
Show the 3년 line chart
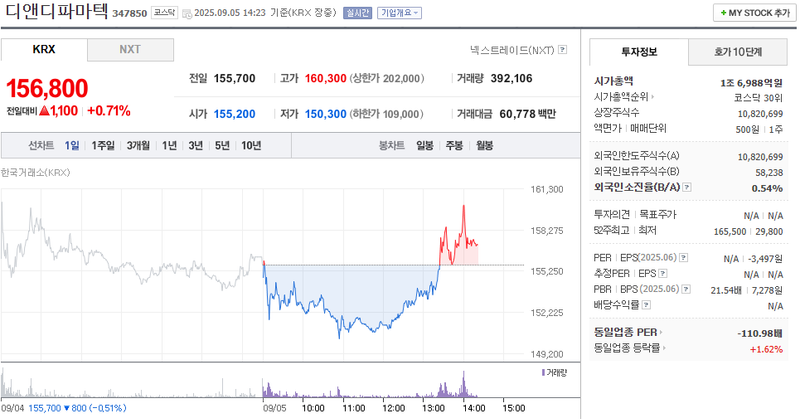pos(195,145)
